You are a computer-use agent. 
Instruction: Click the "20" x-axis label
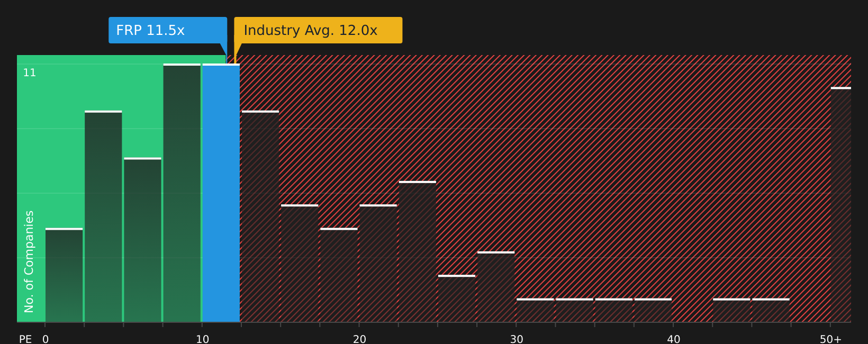[360, 339]
